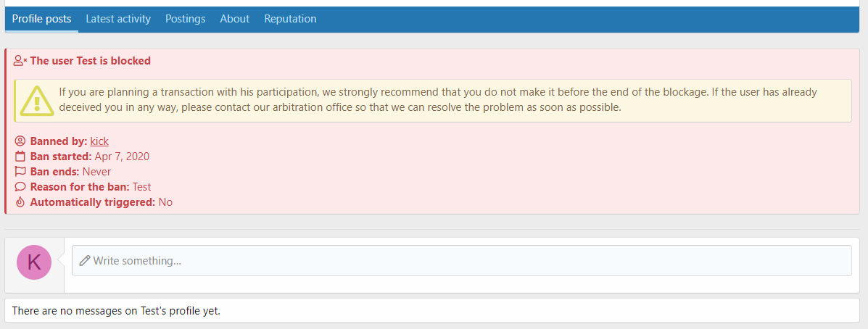The height and width of the screenshot is (329, 868).
Task: Click the no messages on Test's profile notice
Action: (x=116, y=311)
